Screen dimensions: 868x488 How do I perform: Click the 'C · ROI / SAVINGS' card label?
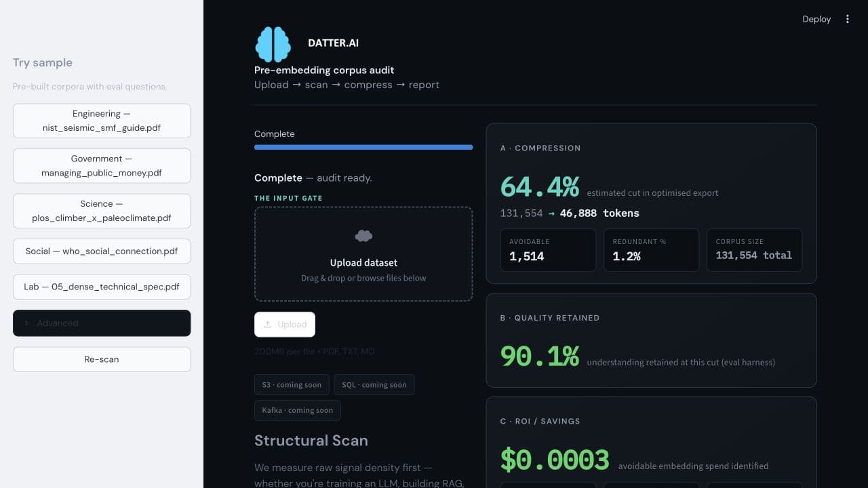540,421
